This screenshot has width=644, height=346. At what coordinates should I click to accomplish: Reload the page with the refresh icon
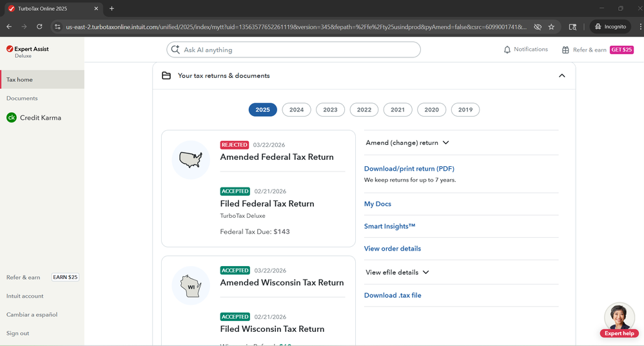pos(39,26)
